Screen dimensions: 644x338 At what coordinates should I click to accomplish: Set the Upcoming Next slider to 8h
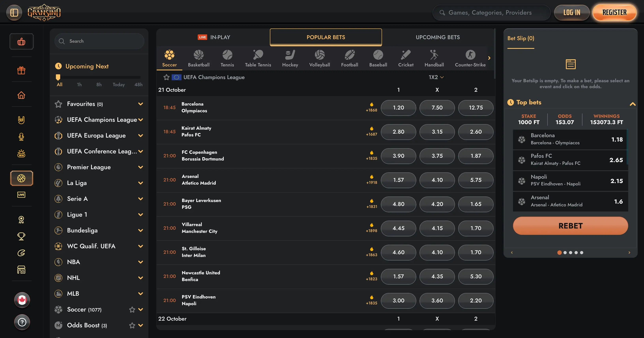[99, 84]
